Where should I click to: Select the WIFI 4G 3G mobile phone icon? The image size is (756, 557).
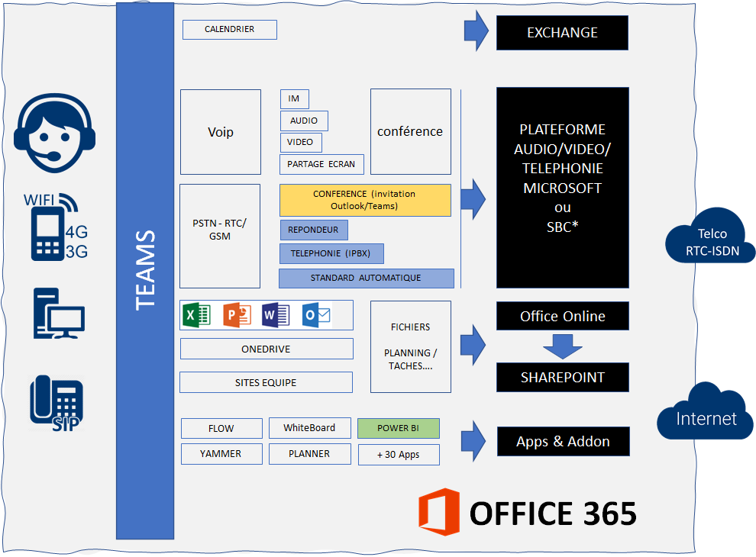(x=54, y=227)
